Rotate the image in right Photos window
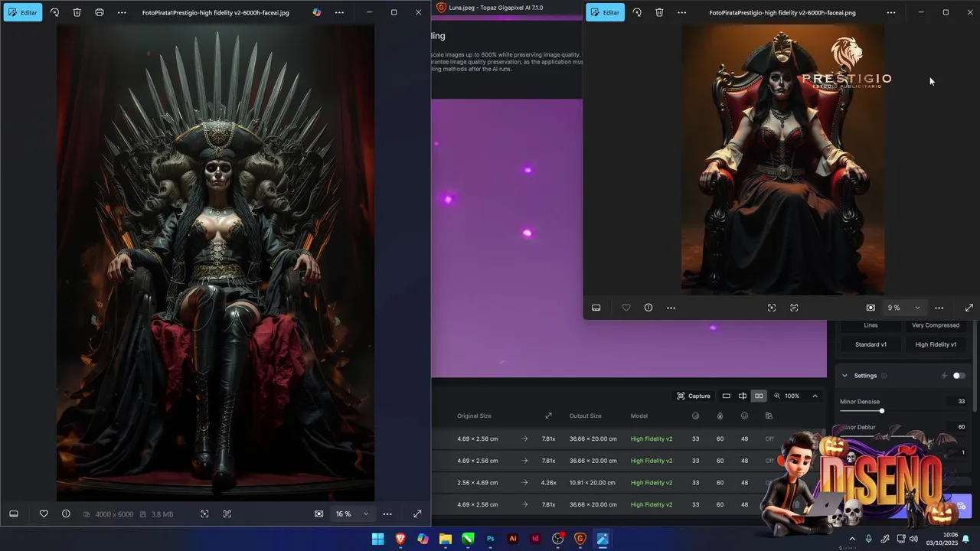The image size is (980, 551). point(637,12)
